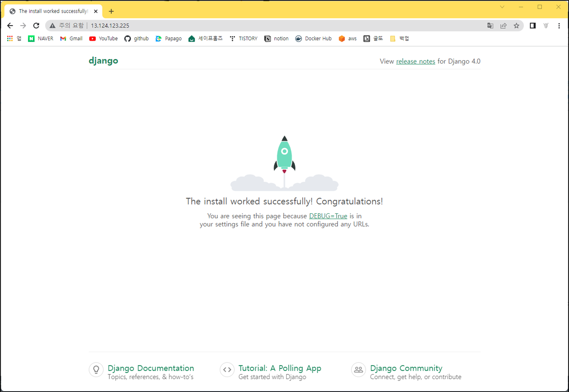Click the forward navigation arrow
This screenshot has height=392, width=569.
coord(23,26)
